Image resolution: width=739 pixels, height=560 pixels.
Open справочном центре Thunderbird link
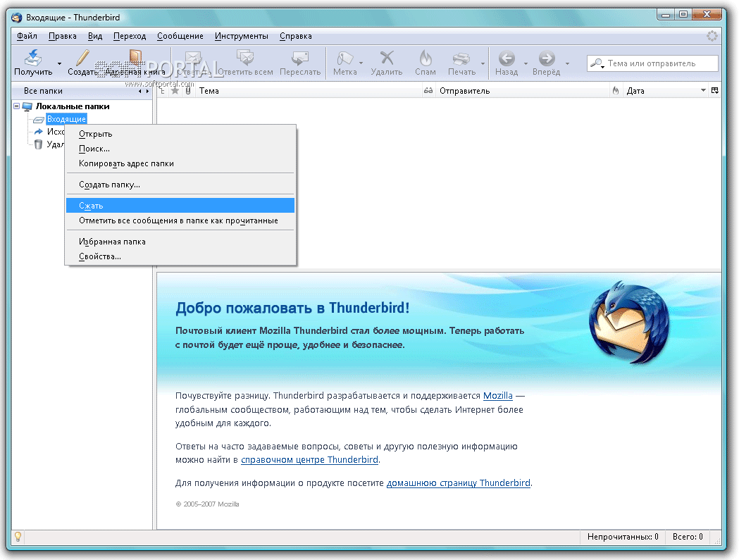pos(309,459)
